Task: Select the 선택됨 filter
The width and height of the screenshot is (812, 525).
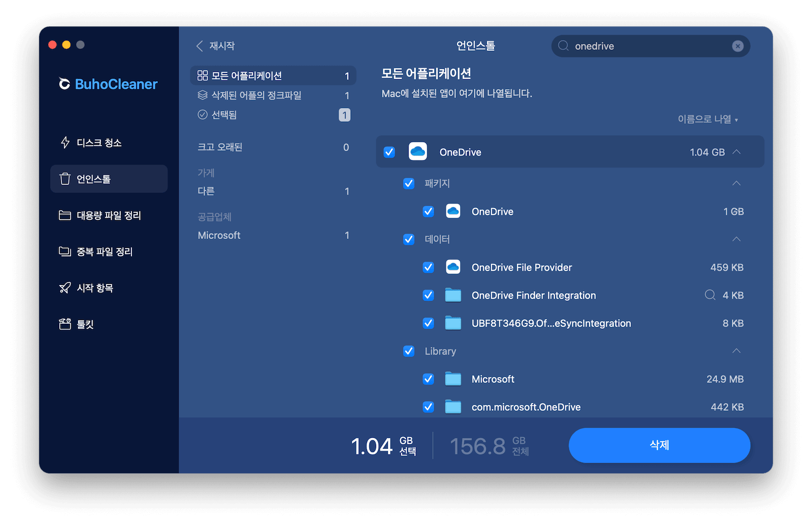Action: [x=273, y=115]
